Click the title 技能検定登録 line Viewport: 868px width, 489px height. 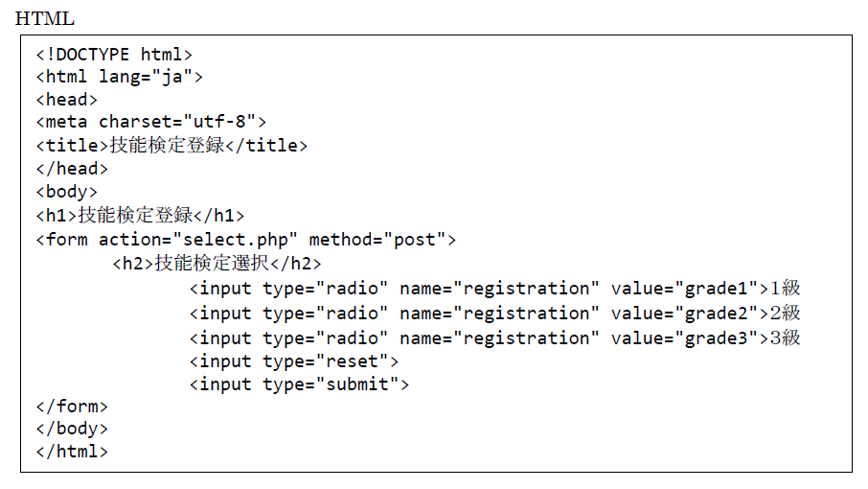pos(171,145)
